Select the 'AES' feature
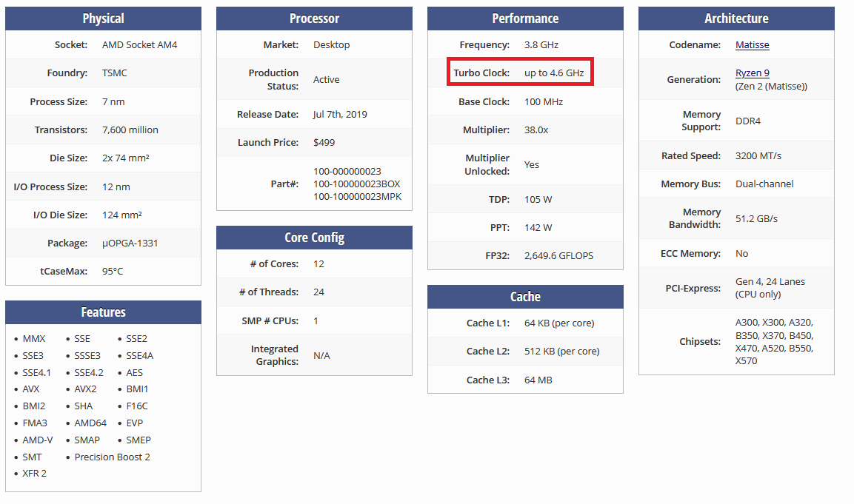This screenshot has width=854, height=504. pos(135,373)
